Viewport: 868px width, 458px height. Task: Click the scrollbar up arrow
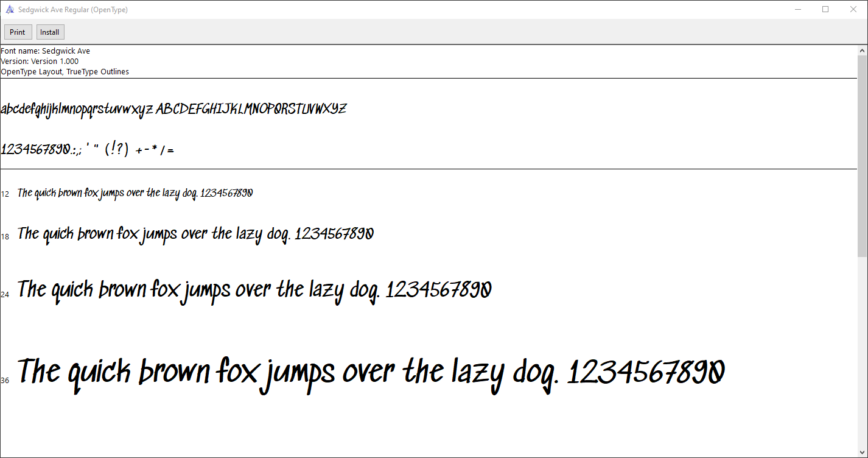(863, 50)
